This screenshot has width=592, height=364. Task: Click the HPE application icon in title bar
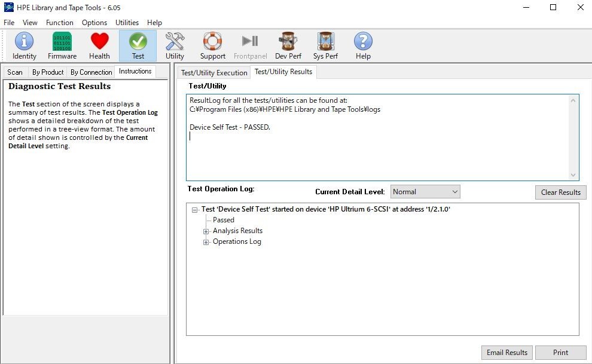pos(9,7)
